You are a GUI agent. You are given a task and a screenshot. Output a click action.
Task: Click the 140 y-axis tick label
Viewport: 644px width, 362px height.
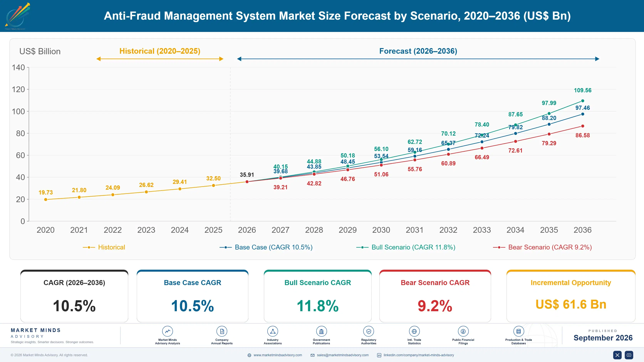pos(18,67)
